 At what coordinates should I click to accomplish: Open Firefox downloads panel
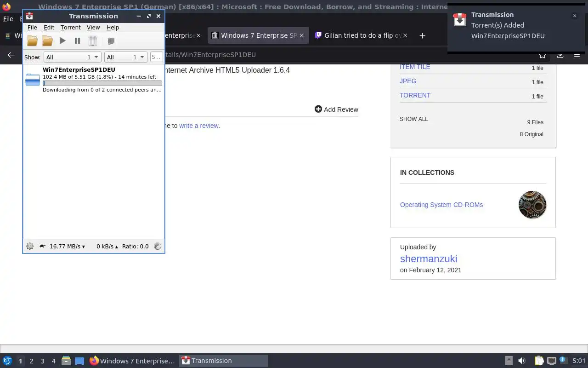tap(560, 55)
